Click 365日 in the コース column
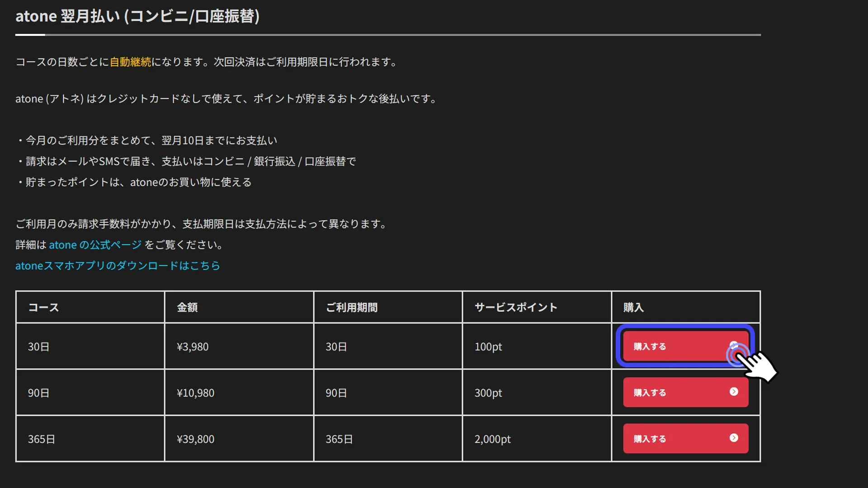 tap(42, 439)
